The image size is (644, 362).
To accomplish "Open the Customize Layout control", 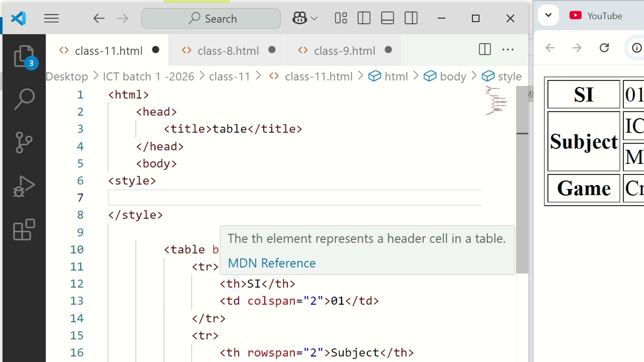I will [341, 19].
